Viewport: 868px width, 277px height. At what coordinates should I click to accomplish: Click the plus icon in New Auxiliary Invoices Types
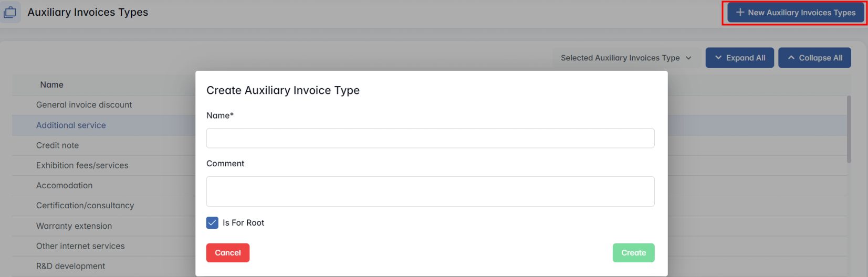click(740, 13)
